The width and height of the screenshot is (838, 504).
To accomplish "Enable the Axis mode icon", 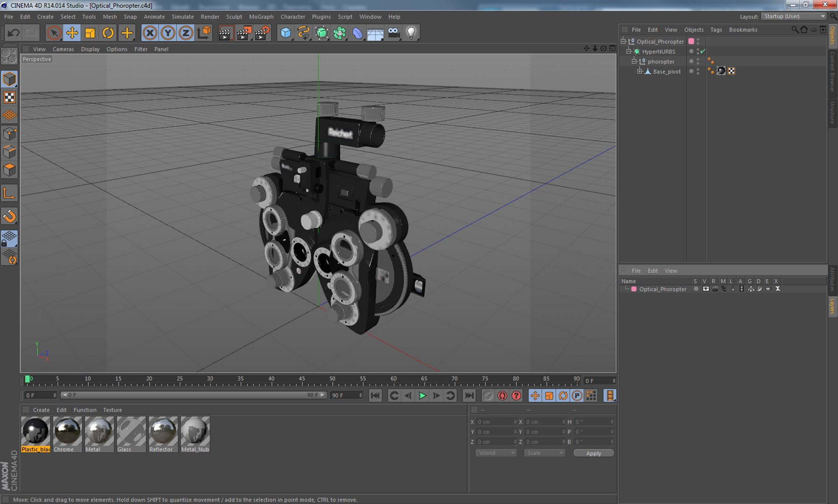I will 9,193.
